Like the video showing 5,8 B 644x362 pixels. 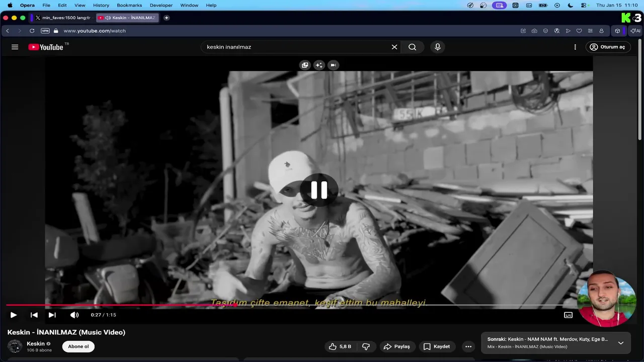pyautogui.click(x=340, y=346)
